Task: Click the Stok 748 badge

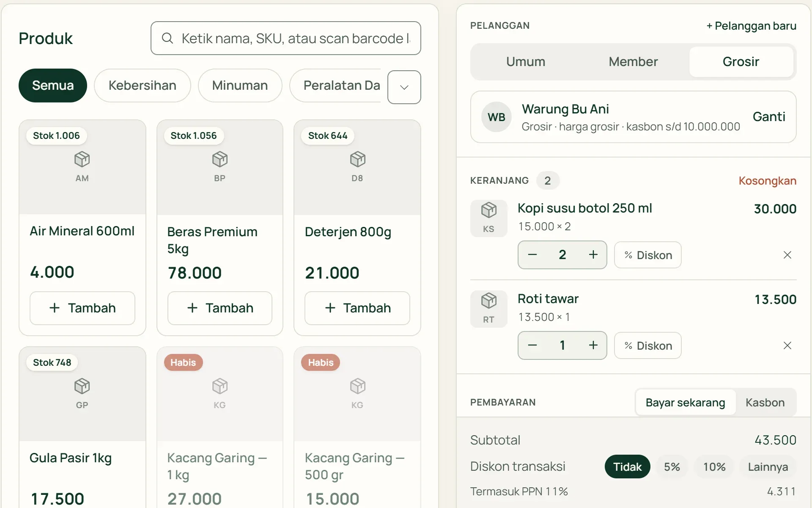Action: [52, 363]
